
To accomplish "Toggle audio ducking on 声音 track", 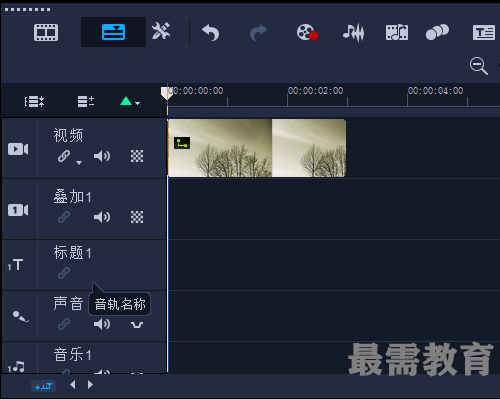I will click(x=137, y=325).
